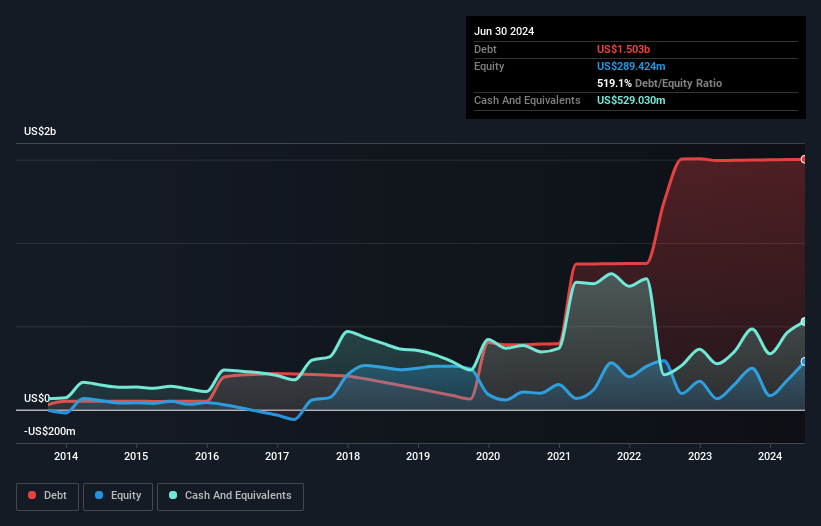Click the 2023 x-axis label
The height and width of the screenshot is (526, 821).
pyautogui.click(x=700, y=456)
